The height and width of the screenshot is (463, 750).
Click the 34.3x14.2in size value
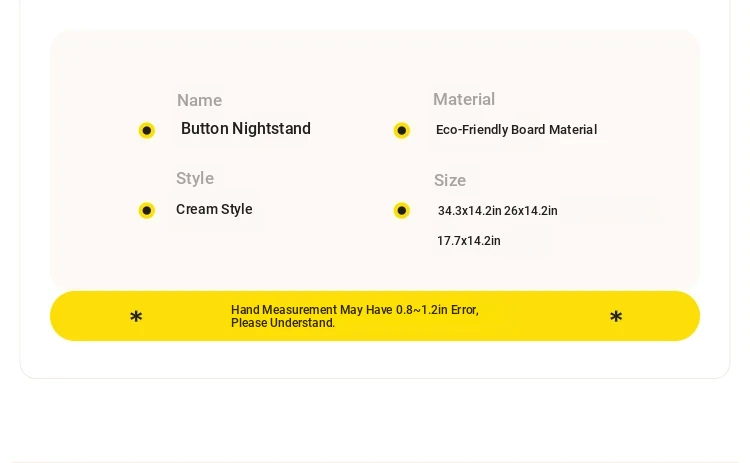click(x=470, y=211)
